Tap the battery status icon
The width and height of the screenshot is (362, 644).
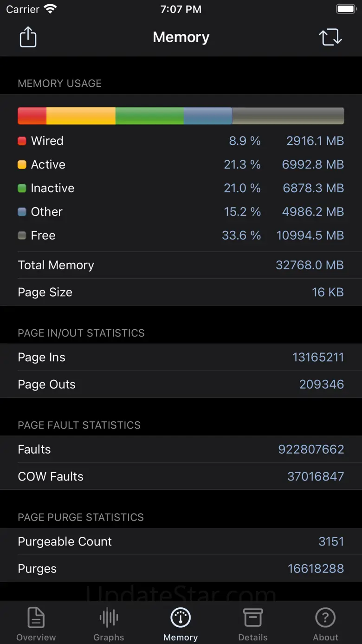click(346, 9)
